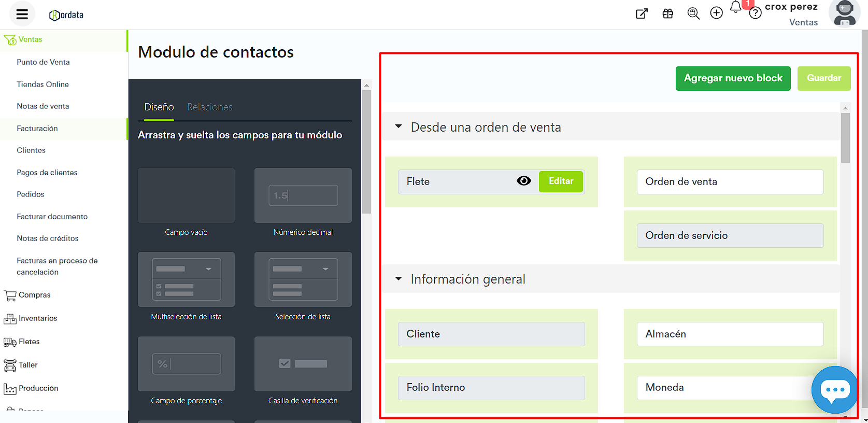The image size is (868, 423).
Task: Toggle visibility eye on Flete field
Action: [523, 181]
